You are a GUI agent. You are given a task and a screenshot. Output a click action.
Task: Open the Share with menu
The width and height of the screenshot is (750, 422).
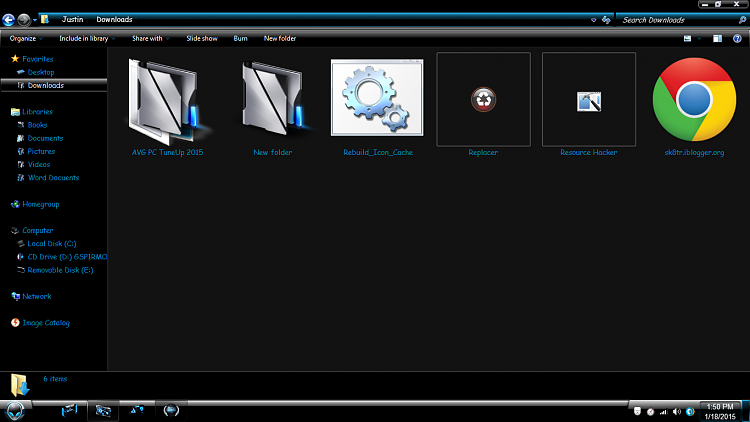click(x=151, y=38)
